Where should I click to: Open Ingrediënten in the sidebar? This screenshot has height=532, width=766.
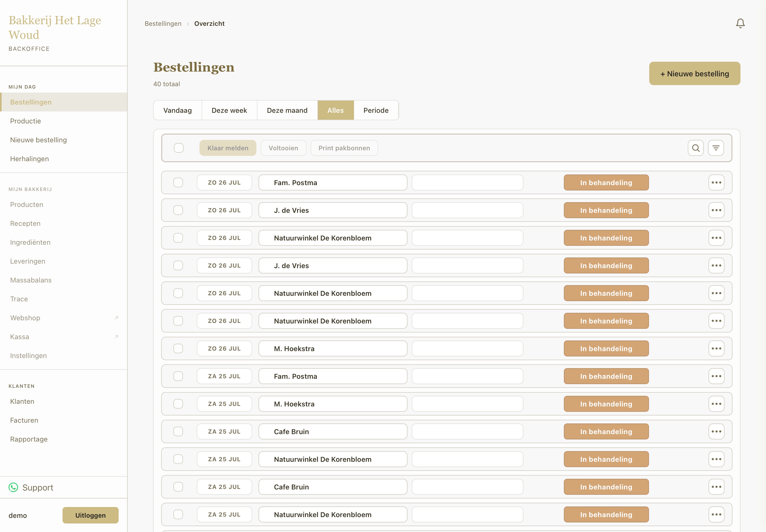click(x=63, y=242)
